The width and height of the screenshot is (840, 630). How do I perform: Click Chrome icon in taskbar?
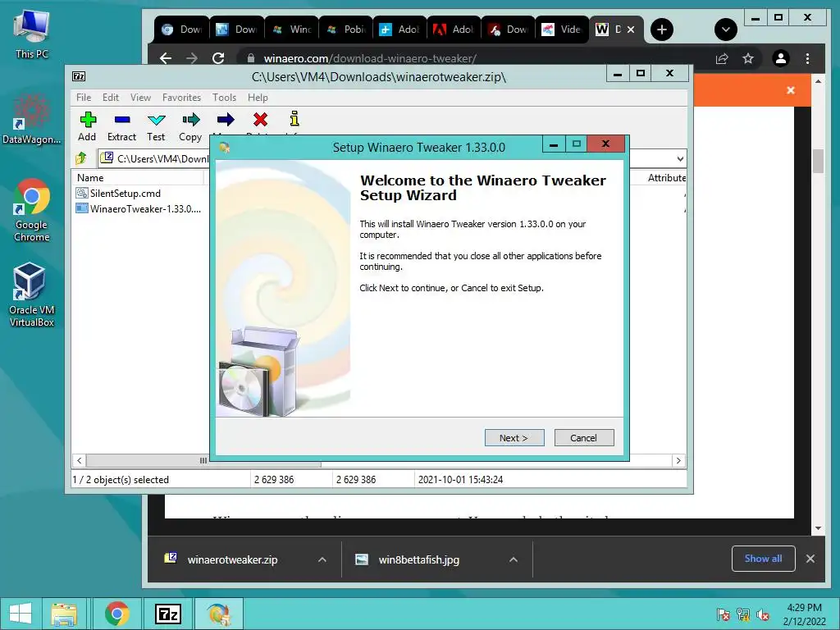pyautogui.click(x=116, y=614)
